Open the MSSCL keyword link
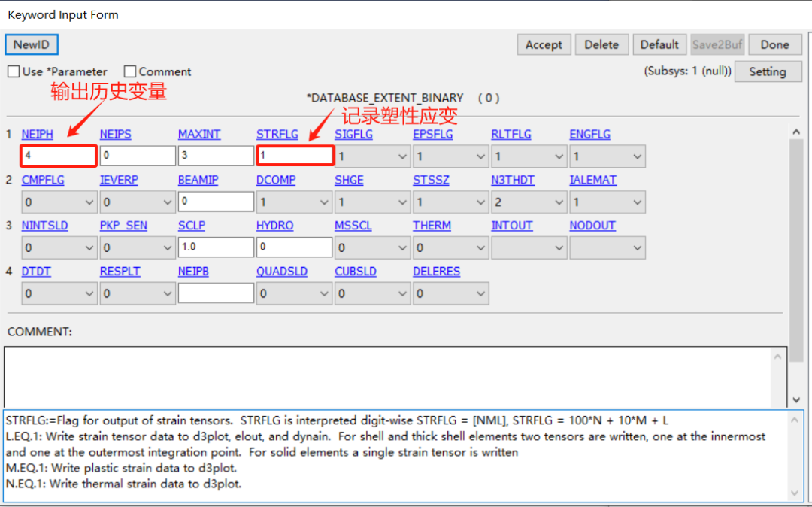 tap(353, 226)
